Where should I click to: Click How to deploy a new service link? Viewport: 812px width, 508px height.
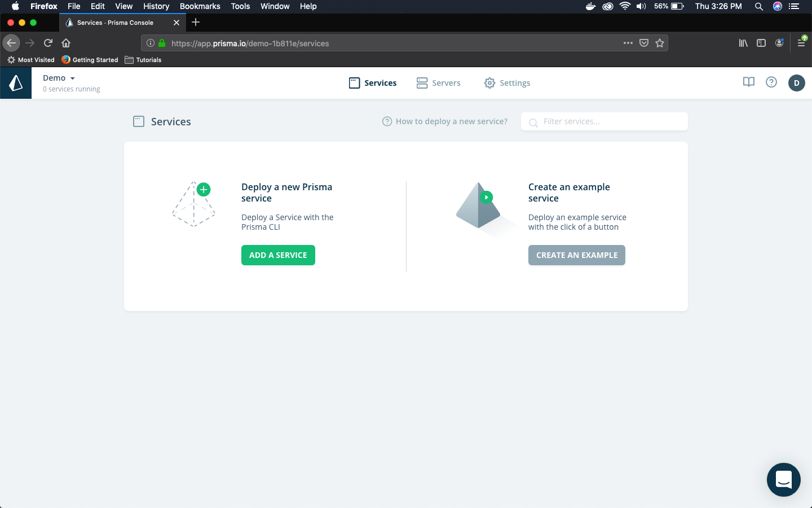point(445,121)
